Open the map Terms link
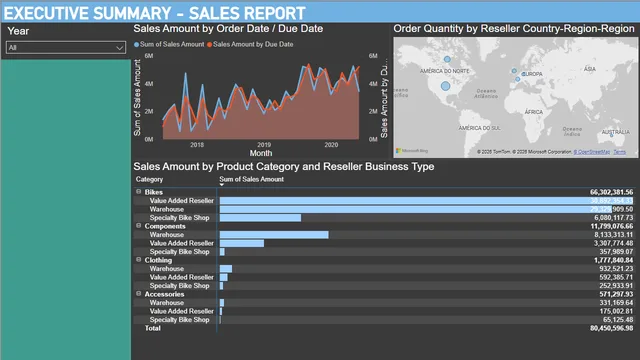Viewport: 640px width, 360px height. click(x=619, y=152)
